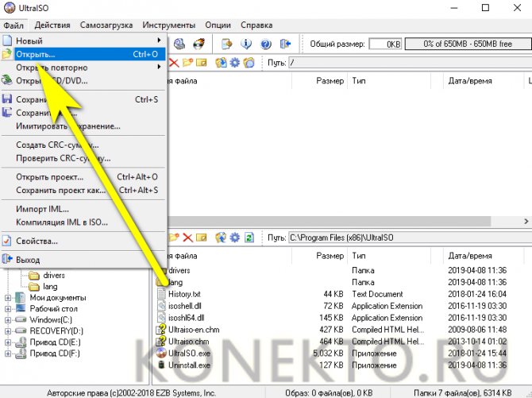The width and height of the screenshot is (532, 398).
Task: Open the Опции menu
Action: (218, 25)
